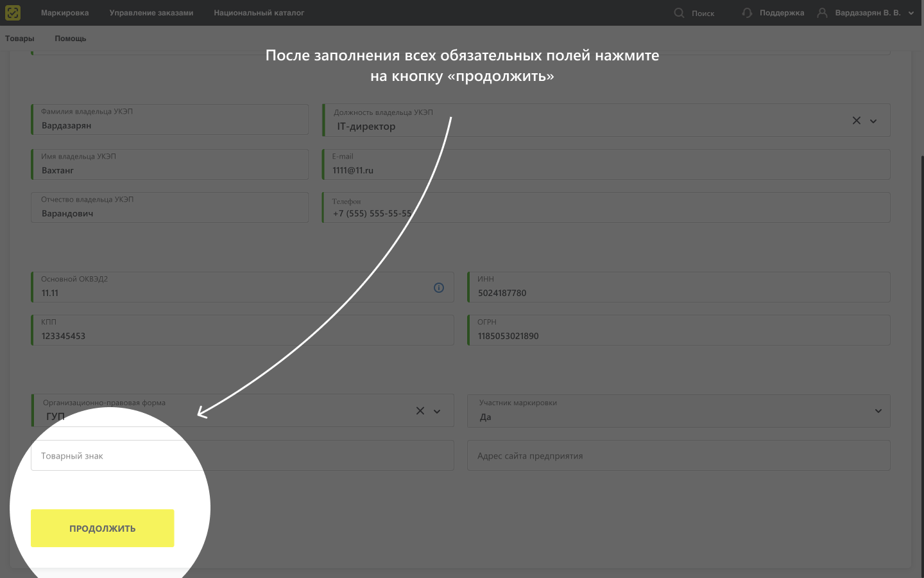Open the search magnifier icon
924x578 pixels.
tap(679, 13)
